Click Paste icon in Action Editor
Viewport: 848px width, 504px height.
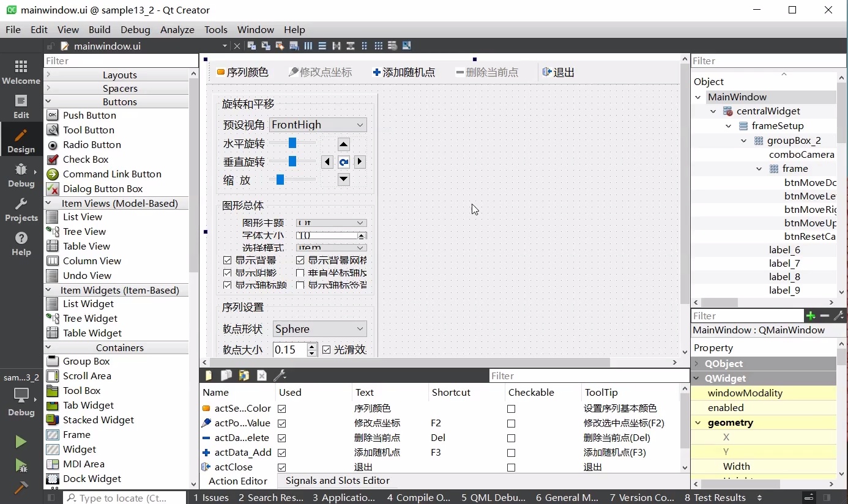click(x=244, y=376)
